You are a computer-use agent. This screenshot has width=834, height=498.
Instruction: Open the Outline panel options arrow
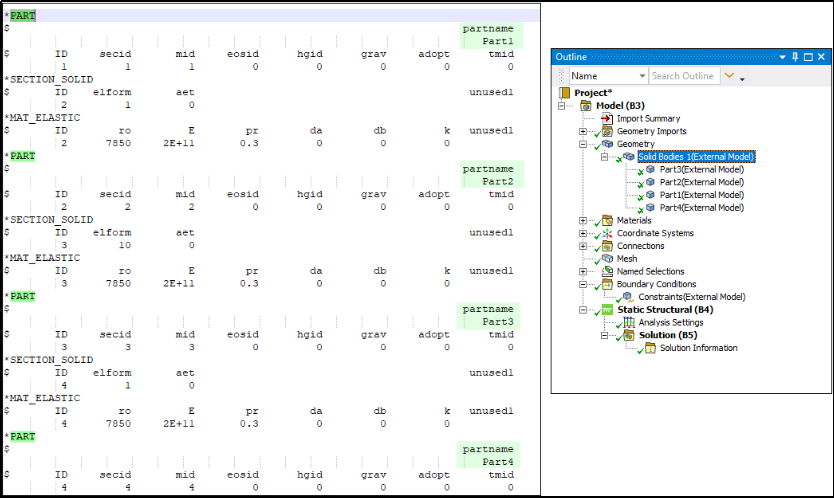(x=782, y=57)
